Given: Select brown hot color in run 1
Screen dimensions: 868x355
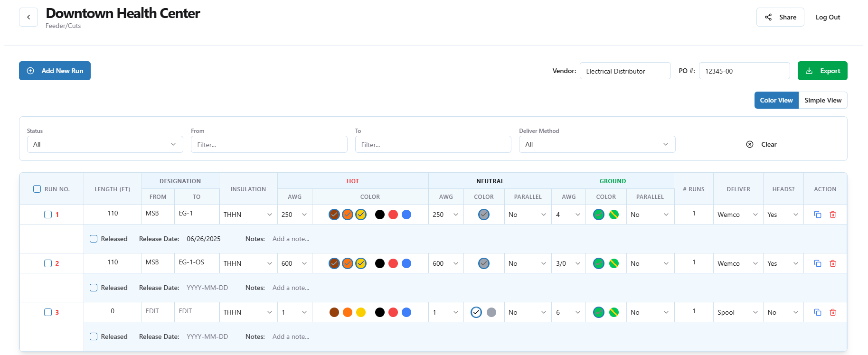Looking at the screenshot, I should (334, 215).
